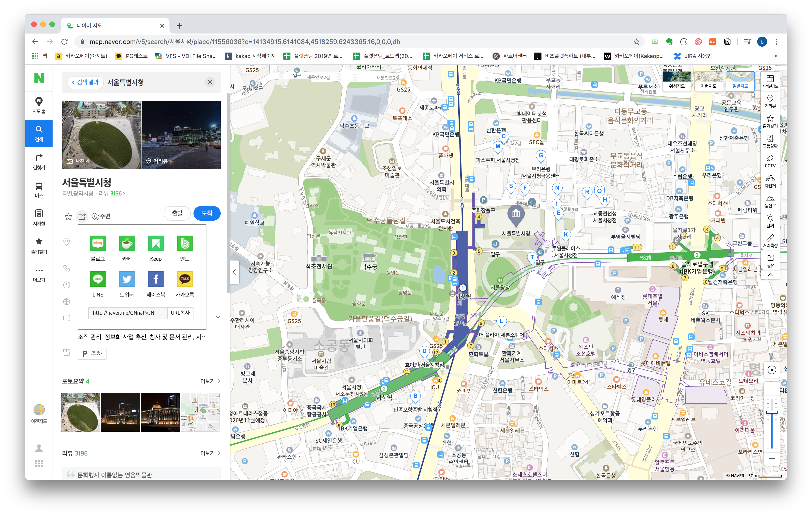Expand place description with chevron
This screenshot has width=812, height=516.
[218, 317]
